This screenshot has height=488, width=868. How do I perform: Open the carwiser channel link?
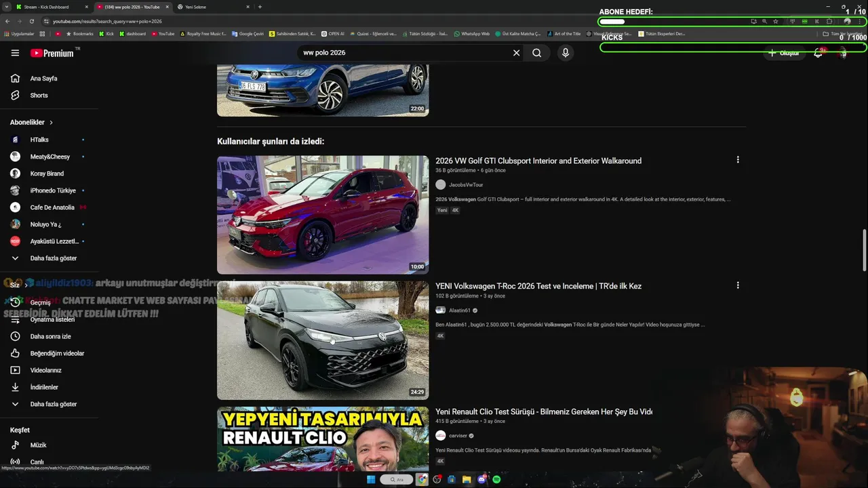[458, 436]
